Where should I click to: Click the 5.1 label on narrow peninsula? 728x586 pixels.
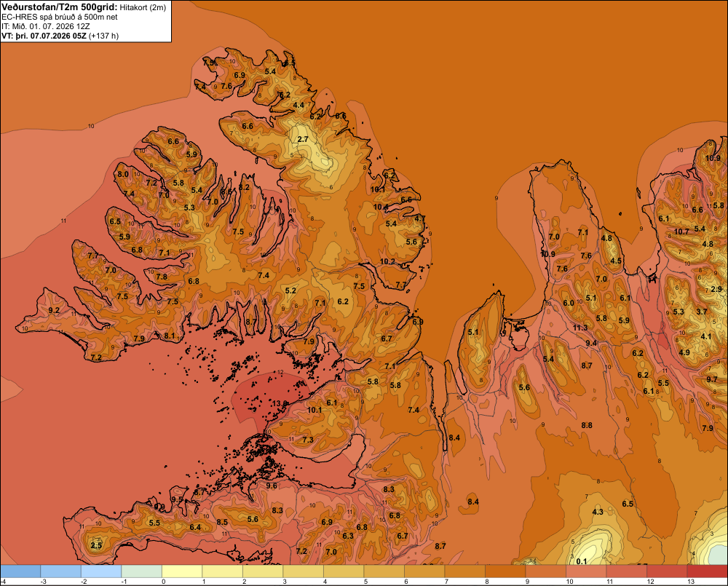click(472, 332)
